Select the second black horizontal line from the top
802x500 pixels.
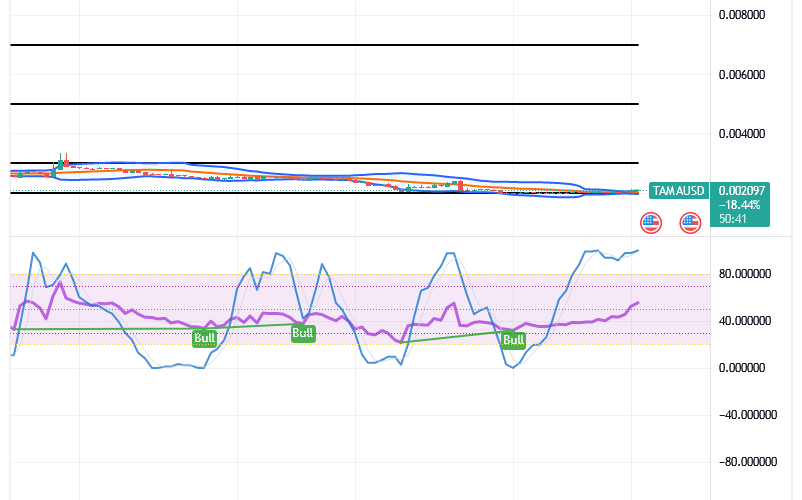point(324,104)
